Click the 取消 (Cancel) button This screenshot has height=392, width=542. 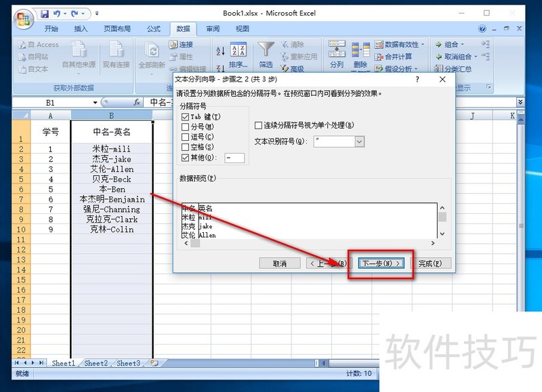[x=280, y=263]
